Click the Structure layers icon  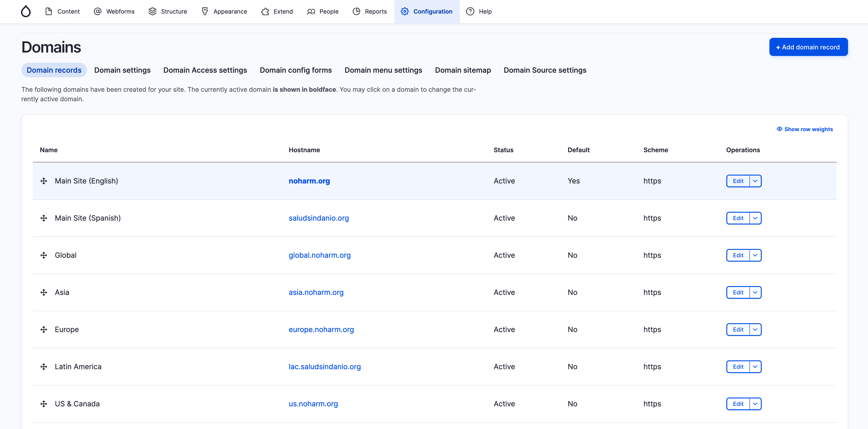(152, 12)
